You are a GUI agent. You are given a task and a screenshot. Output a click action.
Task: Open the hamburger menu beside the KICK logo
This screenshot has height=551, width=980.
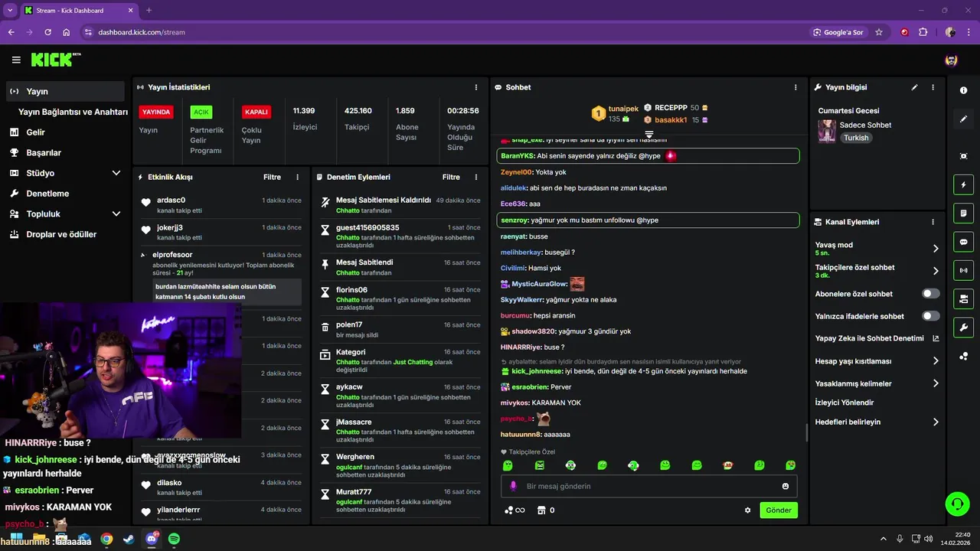tap(16, 60)
